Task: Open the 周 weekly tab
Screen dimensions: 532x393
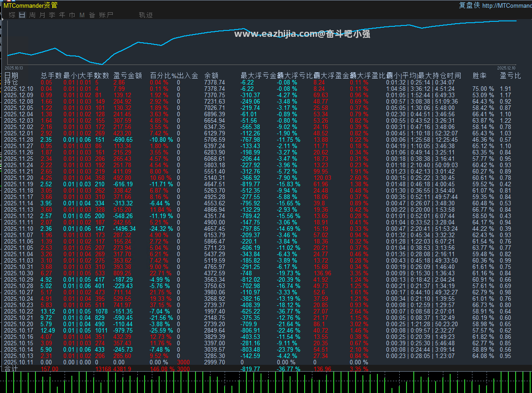Action: 32,15
